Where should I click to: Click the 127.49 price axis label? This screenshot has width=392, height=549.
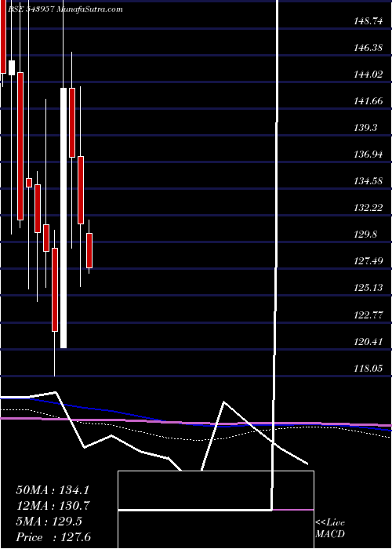tap(368, 261)
